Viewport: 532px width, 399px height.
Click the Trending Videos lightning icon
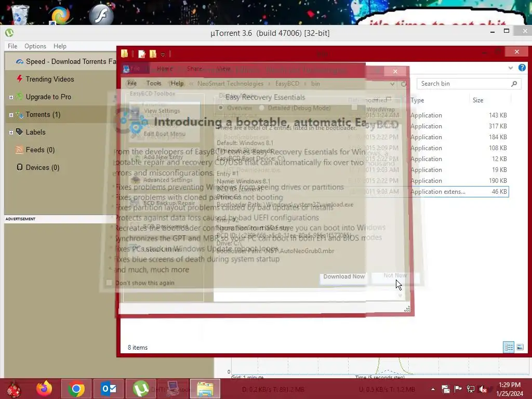(x=19, y=79)
